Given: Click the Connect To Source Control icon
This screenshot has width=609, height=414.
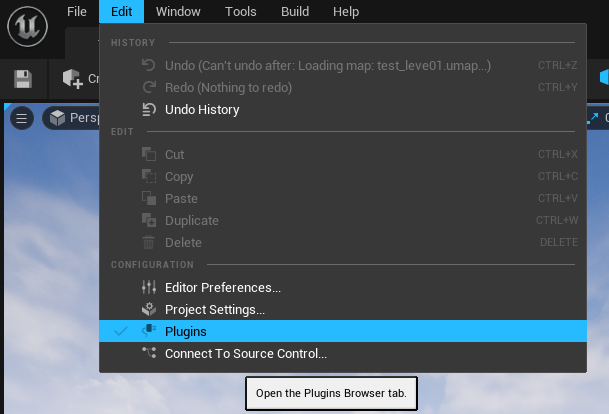Looking at the screenshot, I should click(x=149, y=353).
